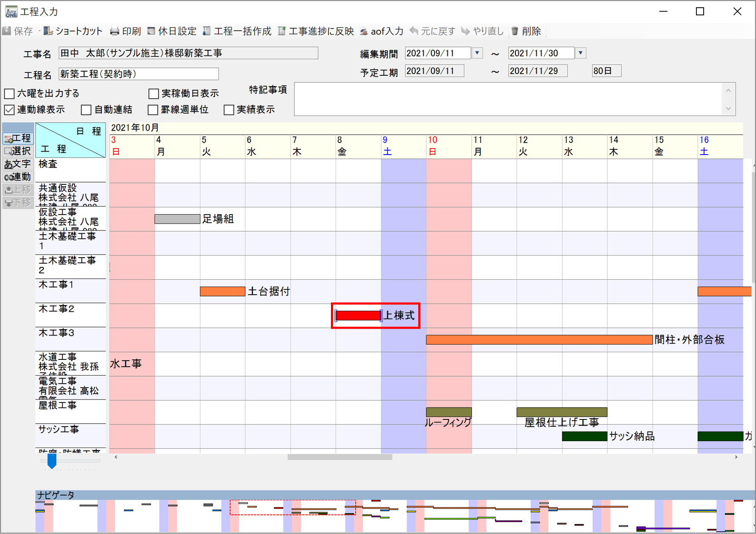
Task: Open aof入力 tool
Action: 364,31
